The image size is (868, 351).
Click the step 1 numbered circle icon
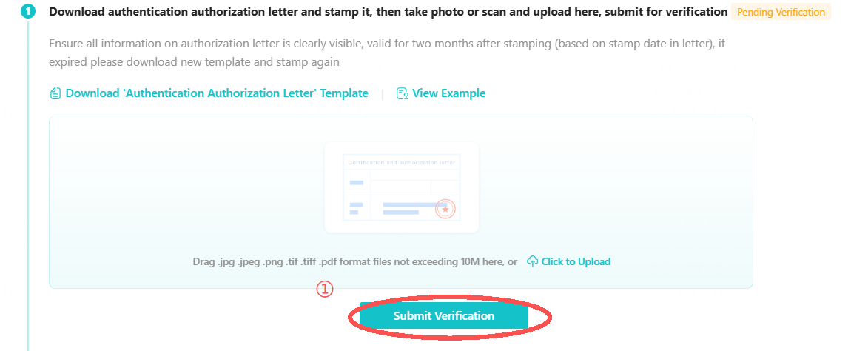pyautogui.click(x=28, y=12)
